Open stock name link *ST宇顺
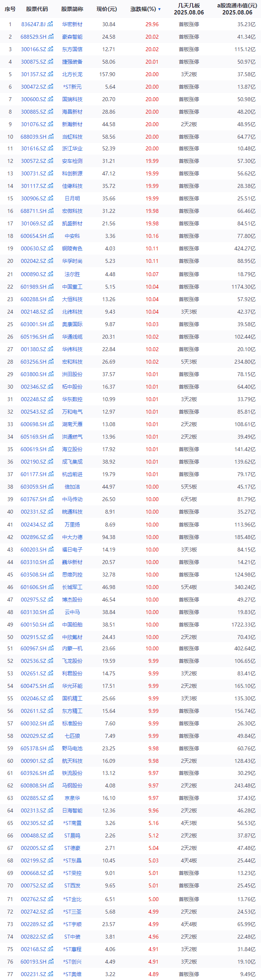 pyautogui.click(x=72, y=924)
